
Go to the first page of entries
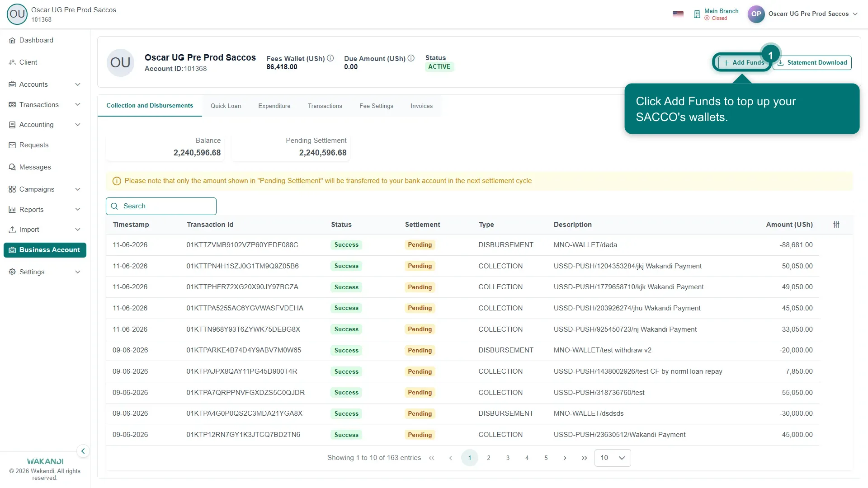432,458
